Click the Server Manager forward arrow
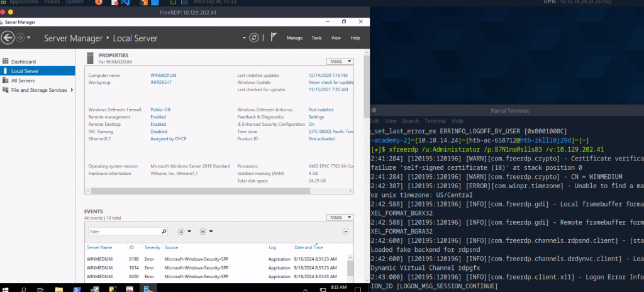Viewport: 644px width, 292px height. [x=19, y=38]
